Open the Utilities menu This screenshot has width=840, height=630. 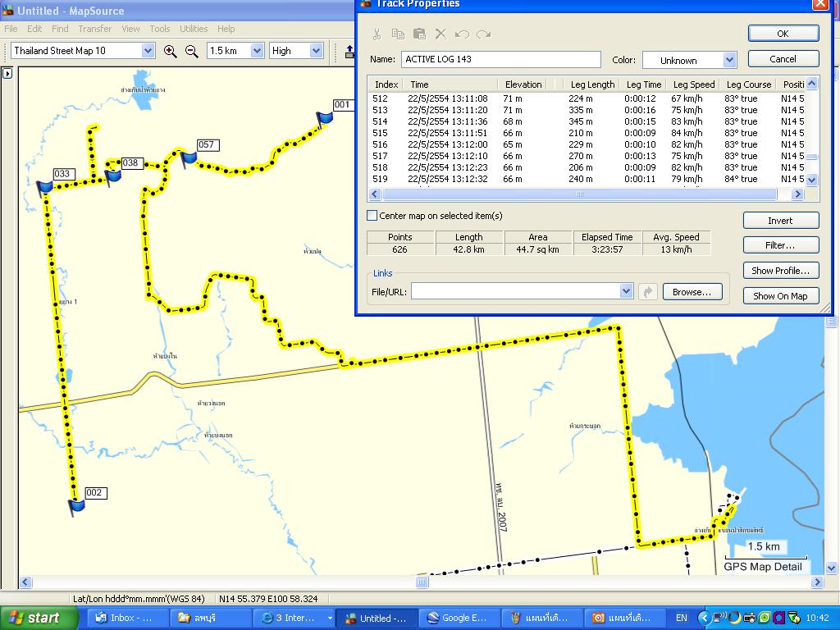[194, 29]
